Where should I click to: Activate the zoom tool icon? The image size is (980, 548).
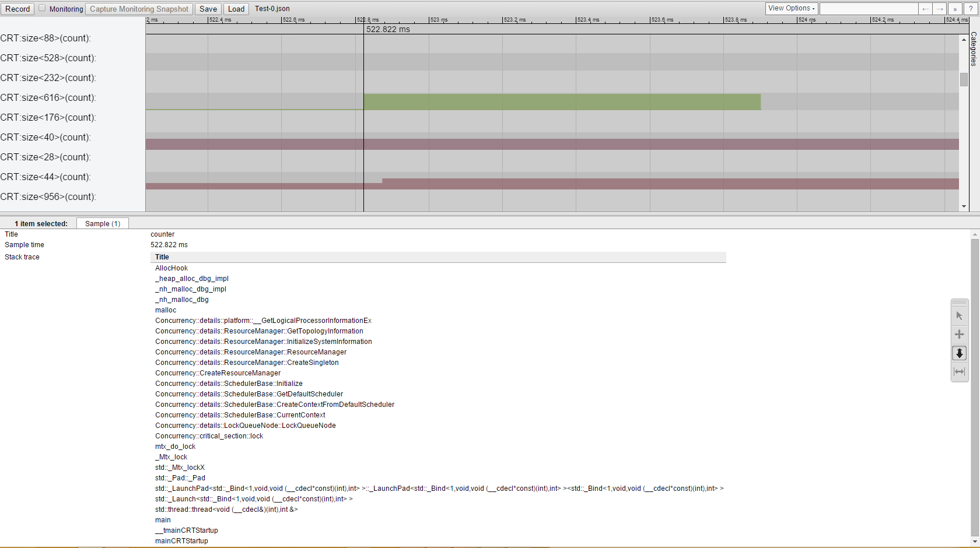click(960, 353)
